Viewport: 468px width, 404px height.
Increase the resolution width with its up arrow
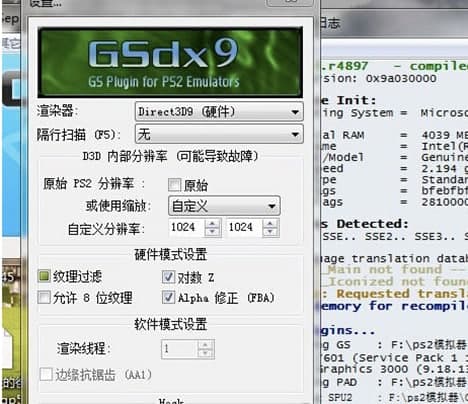coord(213,223)
